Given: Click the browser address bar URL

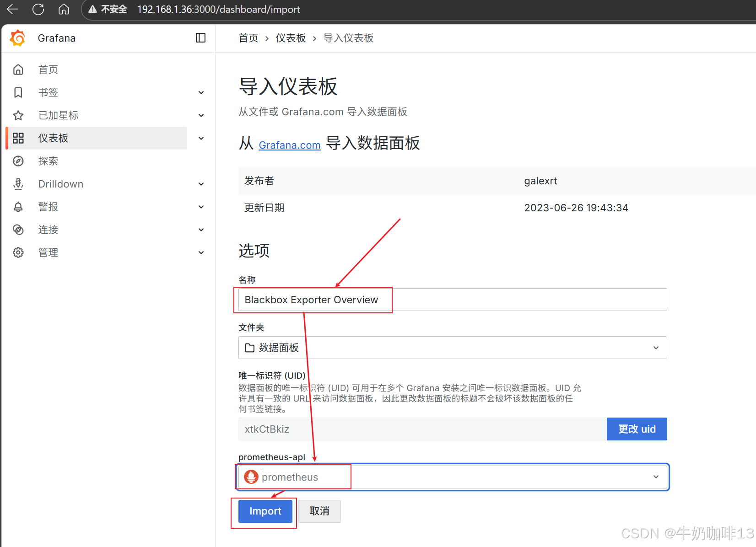Looking at the screenshot, I should (219, 9).
